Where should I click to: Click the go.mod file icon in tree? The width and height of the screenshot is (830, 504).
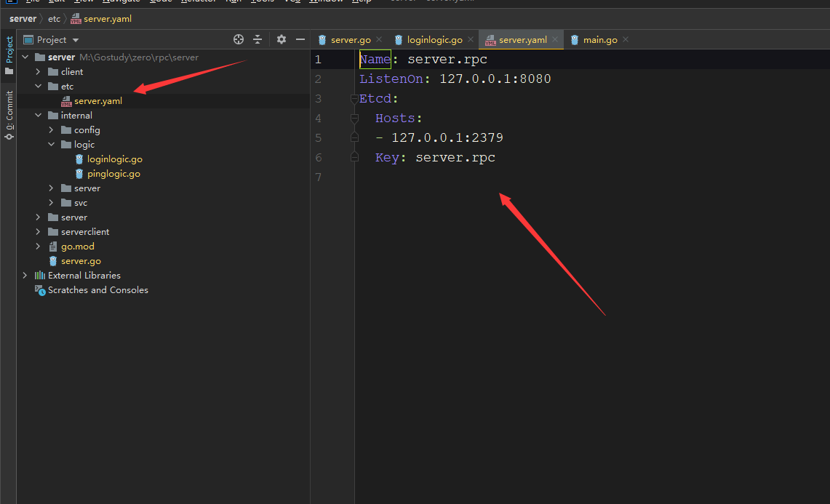[53, 246]
